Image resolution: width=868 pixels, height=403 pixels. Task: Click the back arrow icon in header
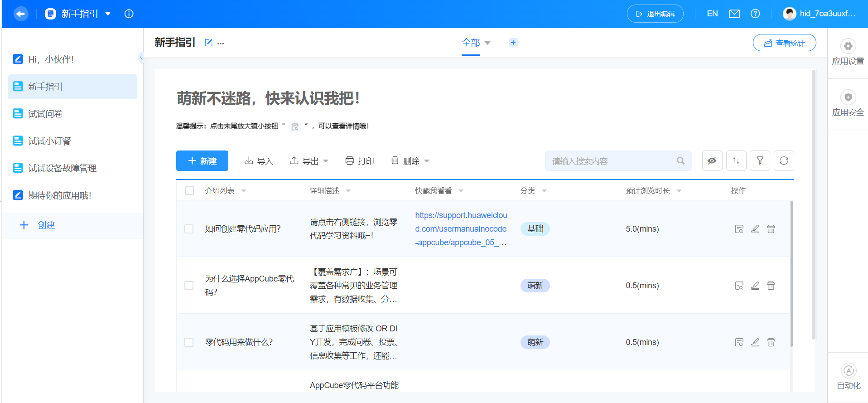tap(20, 14)
